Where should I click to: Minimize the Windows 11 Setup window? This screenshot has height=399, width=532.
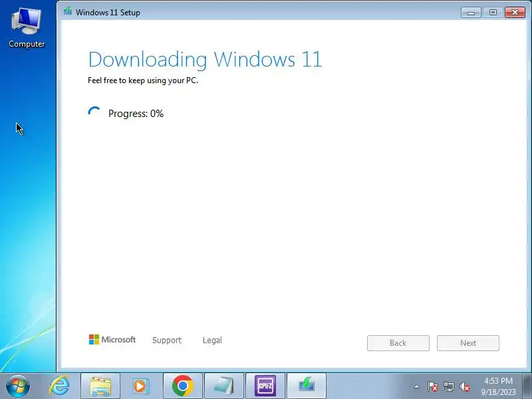pyautogui.click(x=471, y=13)
